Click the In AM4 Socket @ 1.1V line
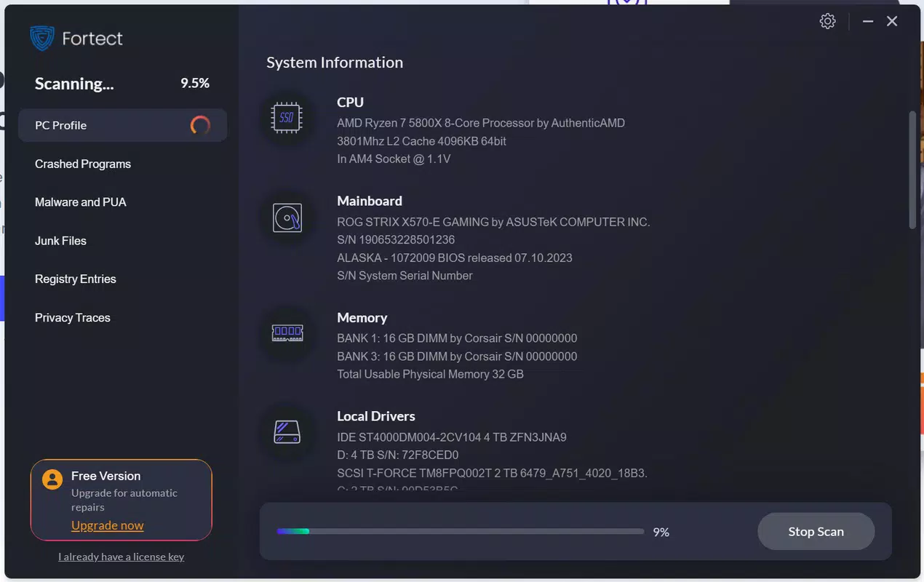 [x=394, y=159]
